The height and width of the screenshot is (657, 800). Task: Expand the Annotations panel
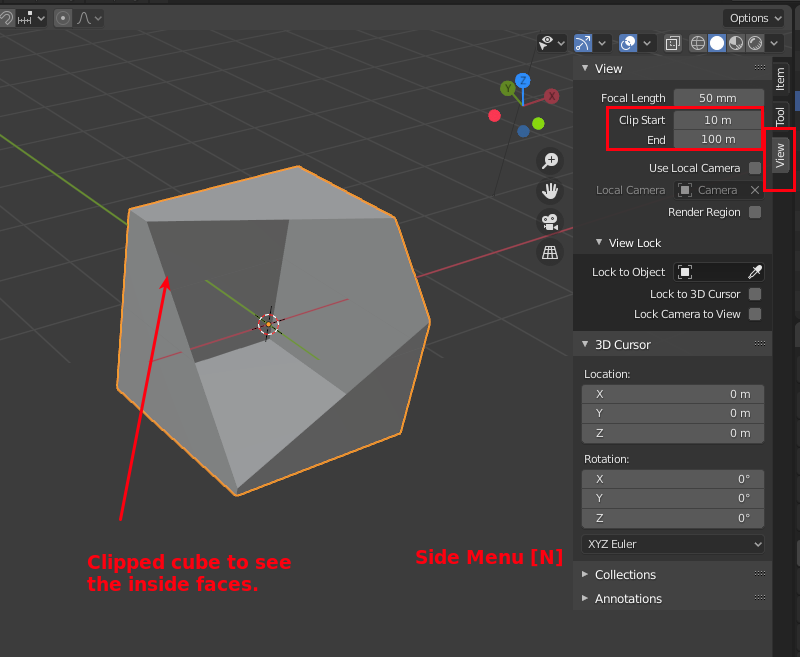click(627, 598)
